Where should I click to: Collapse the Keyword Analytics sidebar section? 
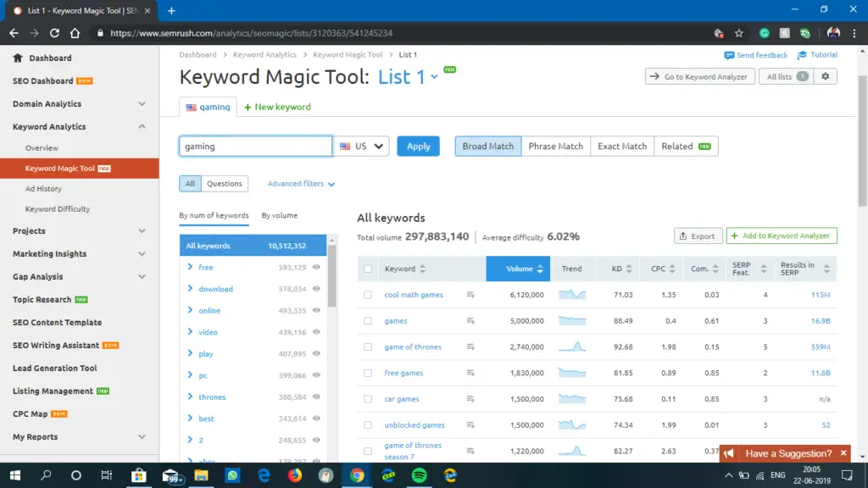tap(142, 127)
